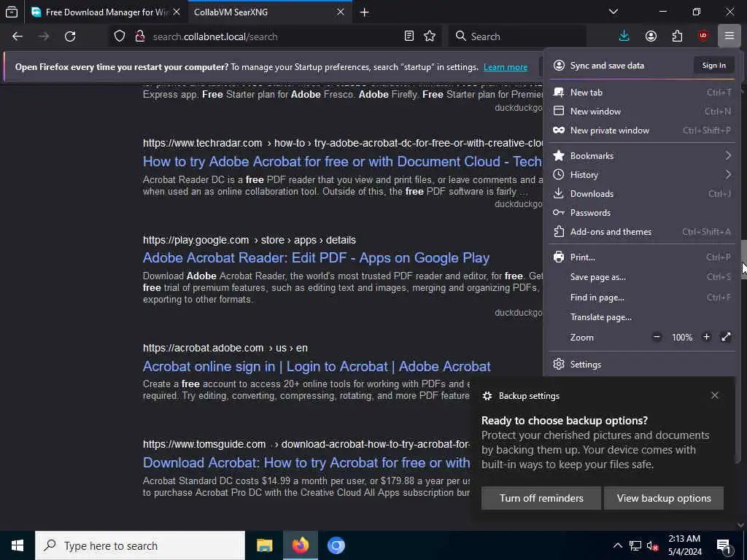Click the muted volume tray icon
The image size is (747, 560).
(653, 545)
